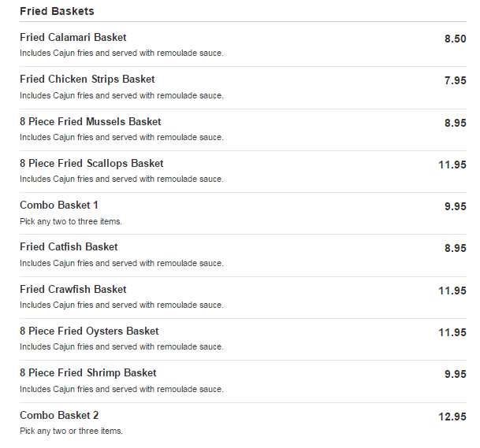The image size is (480, 448).
Task: Click the 11.95 Fried Scallops price
Action: pyautogui.click(x=452, y=165)
